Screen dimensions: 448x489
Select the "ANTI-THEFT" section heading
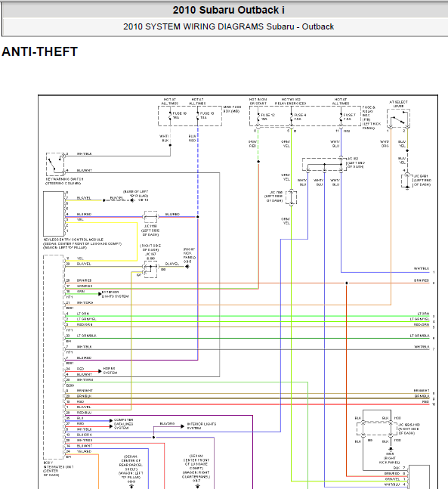point(39,51)
